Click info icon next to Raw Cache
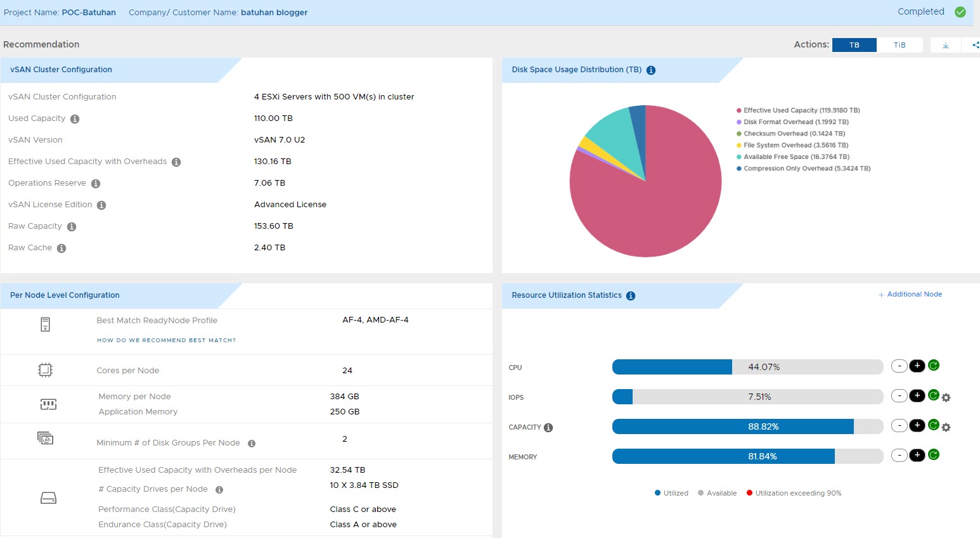This screenshot has height=538, width=980. coord(61,248)
